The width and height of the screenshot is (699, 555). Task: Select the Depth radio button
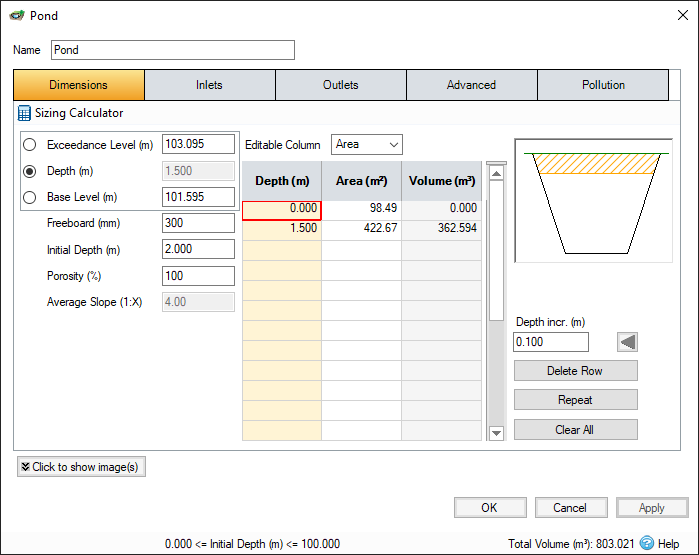30,171
